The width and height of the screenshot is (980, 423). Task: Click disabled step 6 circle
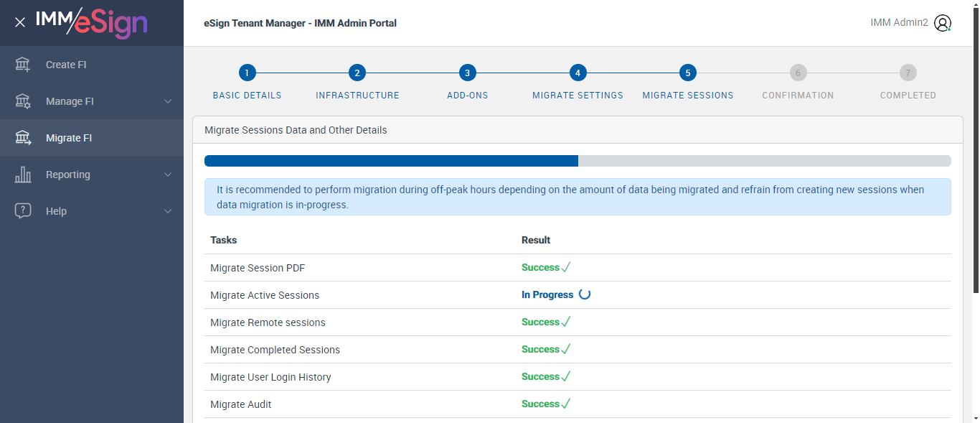point(798,73)
